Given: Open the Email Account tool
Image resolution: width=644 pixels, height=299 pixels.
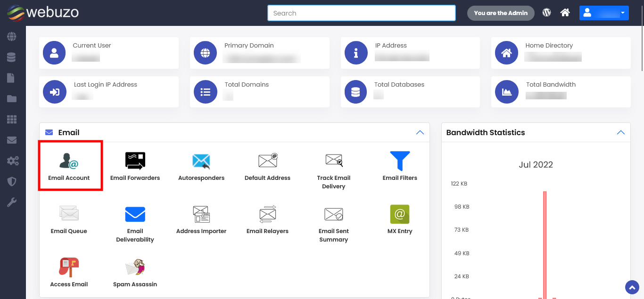Looking at the screenshot, I should 69,164.
